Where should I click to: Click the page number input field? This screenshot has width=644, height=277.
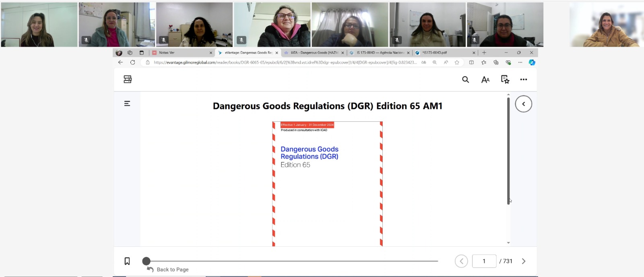click(484, 261)
